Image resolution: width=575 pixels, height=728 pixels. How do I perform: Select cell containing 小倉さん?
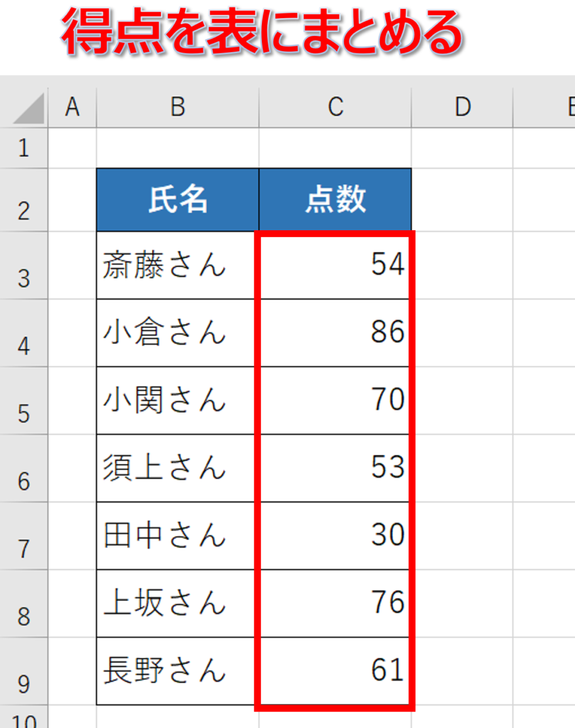(177, 333)
